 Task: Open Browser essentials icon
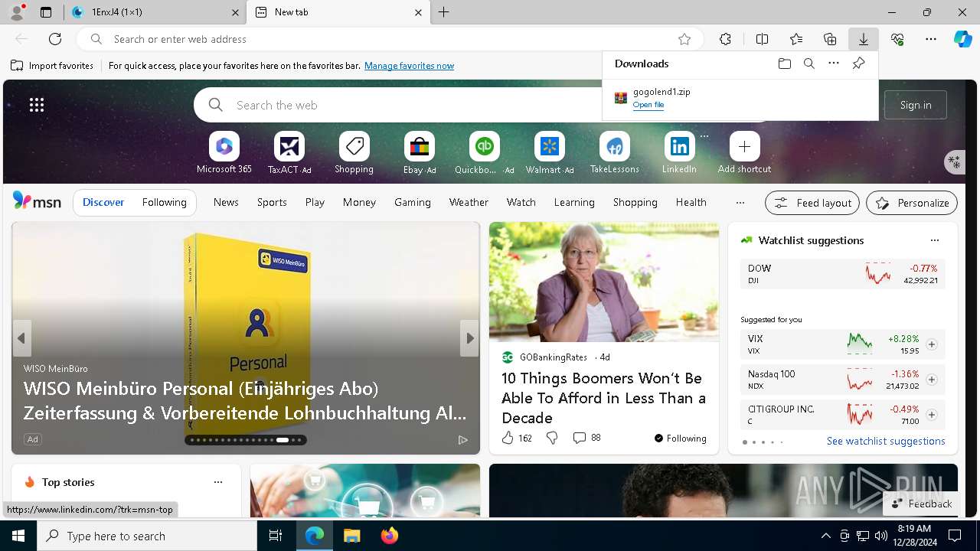[x=897, y=39]
